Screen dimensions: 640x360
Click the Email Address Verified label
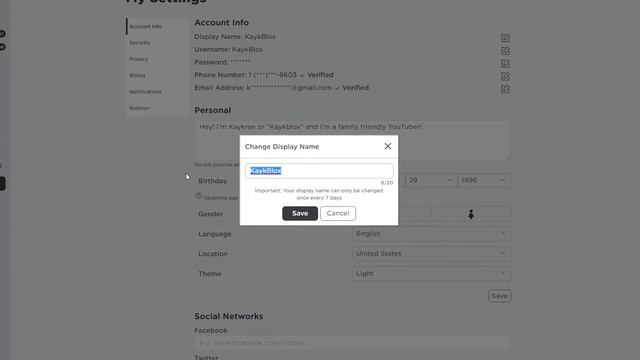(355, 88)
